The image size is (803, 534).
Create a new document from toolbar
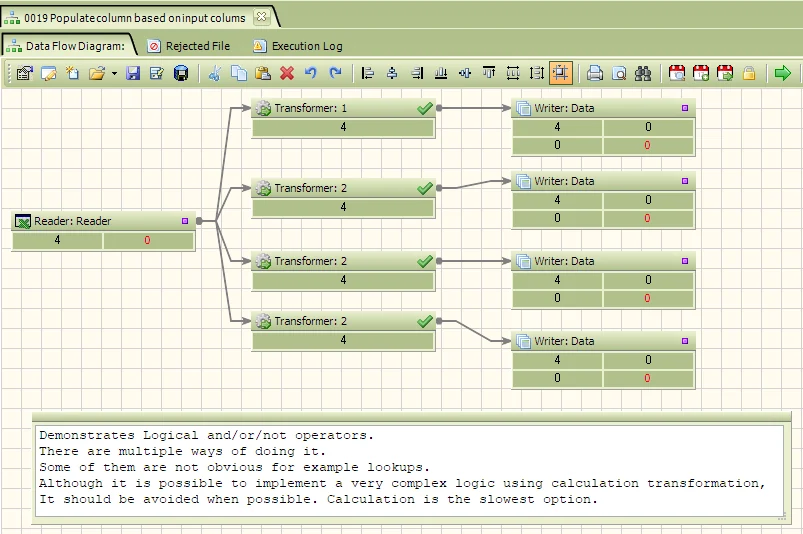tap(73, 74)
